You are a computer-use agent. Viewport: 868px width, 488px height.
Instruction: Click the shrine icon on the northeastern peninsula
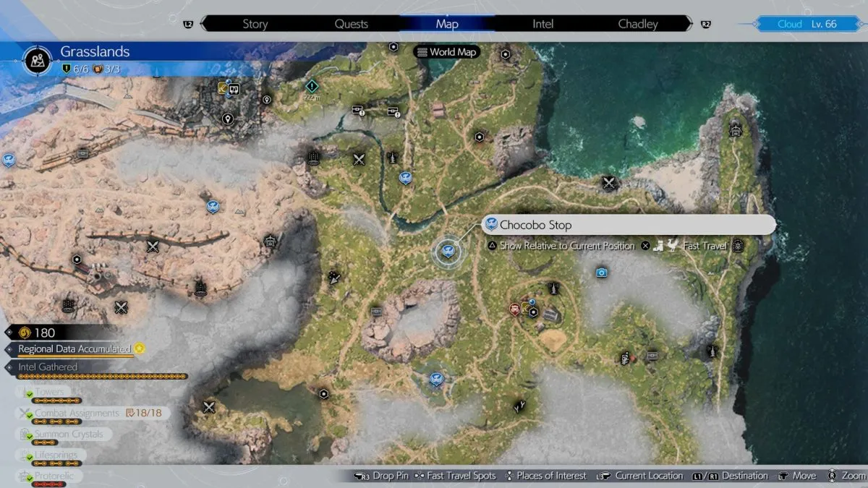click(x=736, y=130)
